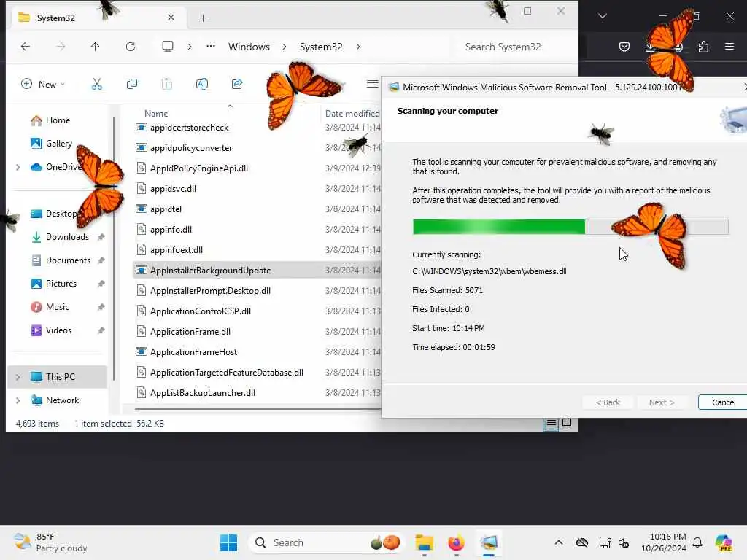Open Firefox extensions puzzle icon

(704, 47)
